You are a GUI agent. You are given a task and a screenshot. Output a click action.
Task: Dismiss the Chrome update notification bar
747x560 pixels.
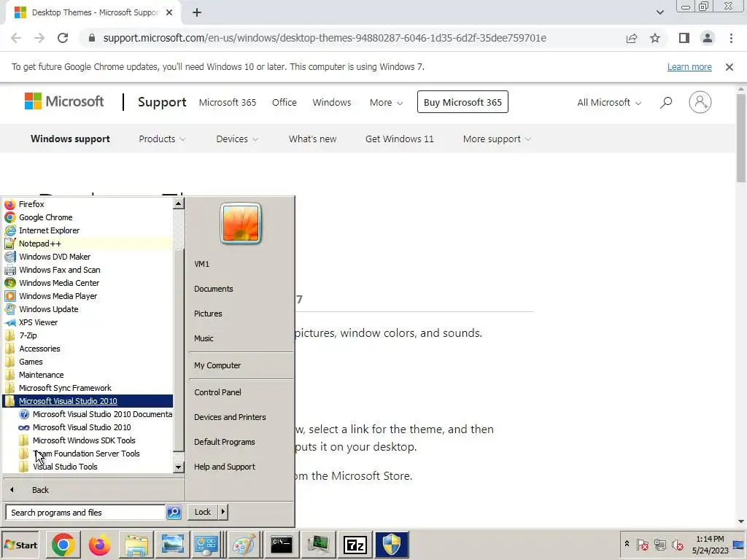coord(729,67)
